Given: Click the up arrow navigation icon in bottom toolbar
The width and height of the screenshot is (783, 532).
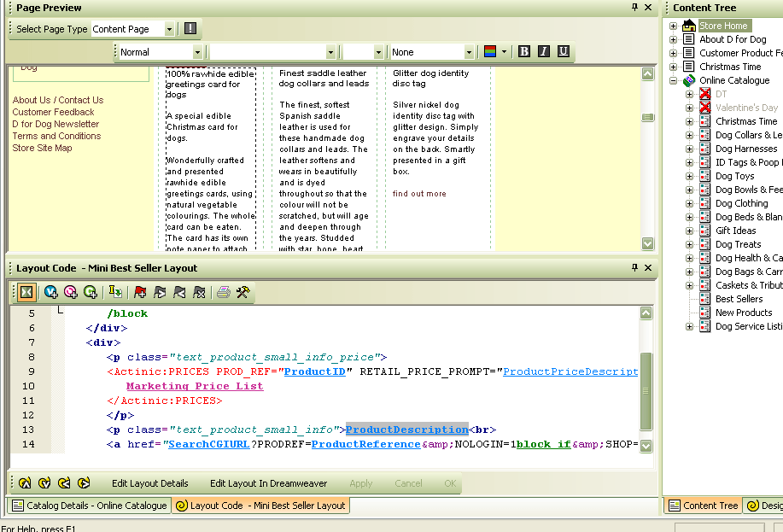Looking at the screenshot, I should 24,483.
